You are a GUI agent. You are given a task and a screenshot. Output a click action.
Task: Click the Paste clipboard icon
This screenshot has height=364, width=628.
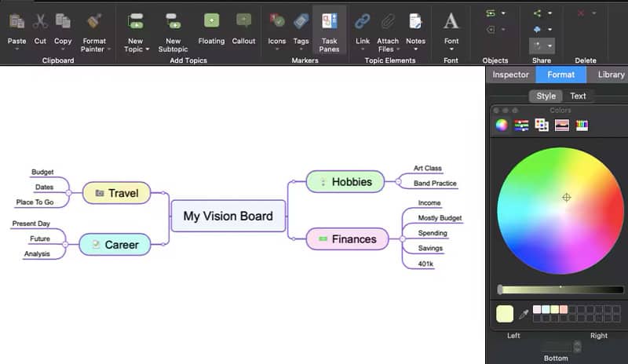[16, 22]
